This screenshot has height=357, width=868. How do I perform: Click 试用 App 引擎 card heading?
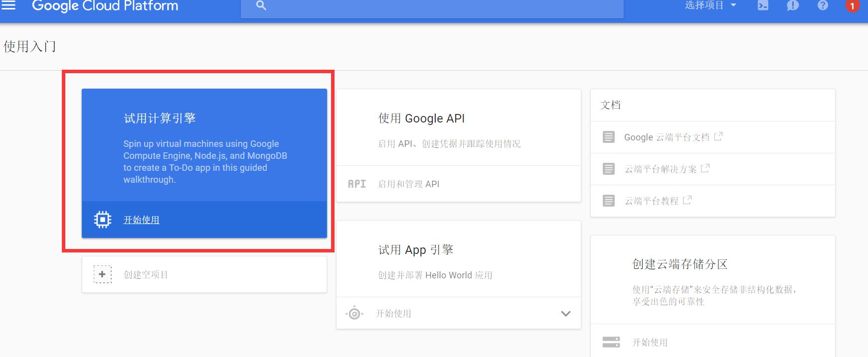click(x=415, y=249)
